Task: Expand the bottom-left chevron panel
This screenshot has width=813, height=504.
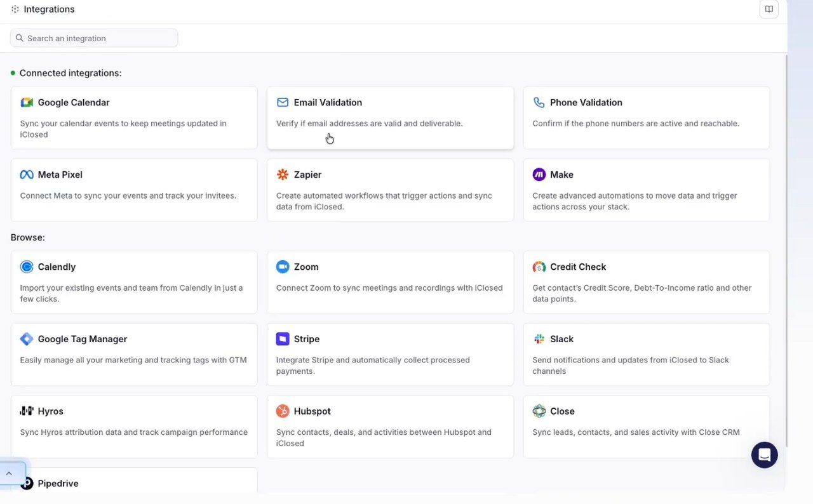Action: pos(10,474)
